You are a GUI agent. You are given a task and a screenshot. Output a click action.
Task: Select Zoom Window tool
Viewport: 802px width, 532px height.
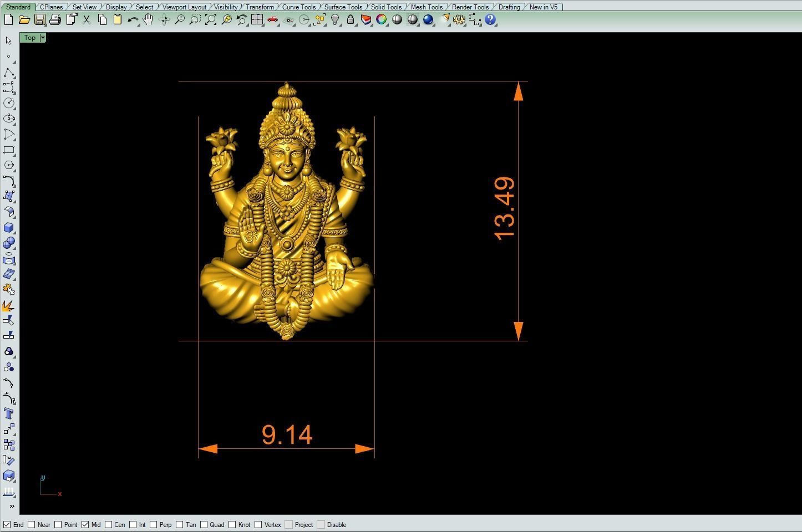[195, 19]
